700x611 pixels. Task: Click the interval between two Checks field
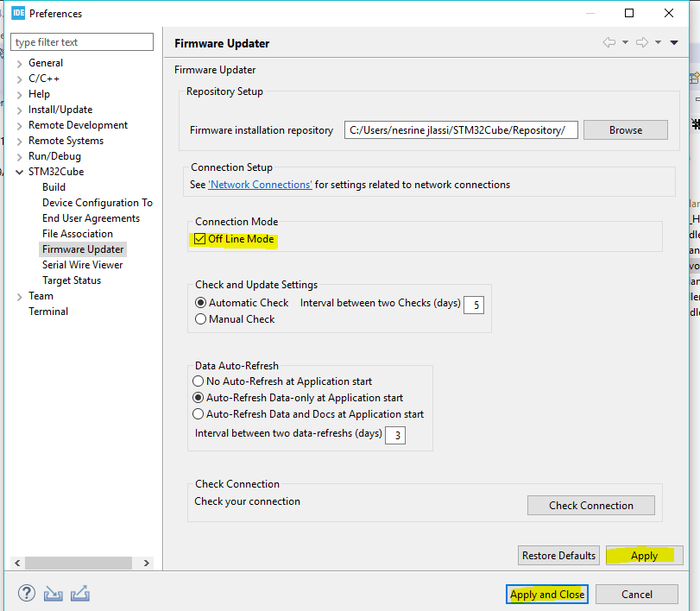(474, 305)
